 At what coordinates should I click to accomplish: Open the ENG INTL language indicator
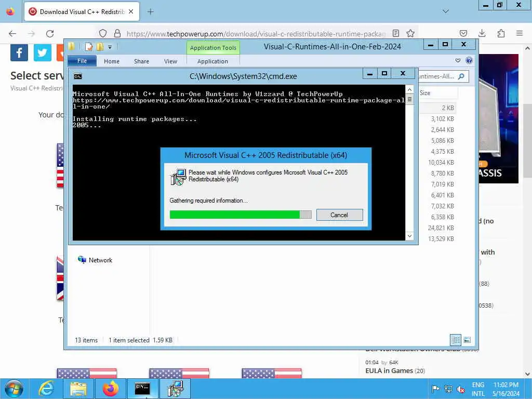pyautogui.click(x=478, y=389)
